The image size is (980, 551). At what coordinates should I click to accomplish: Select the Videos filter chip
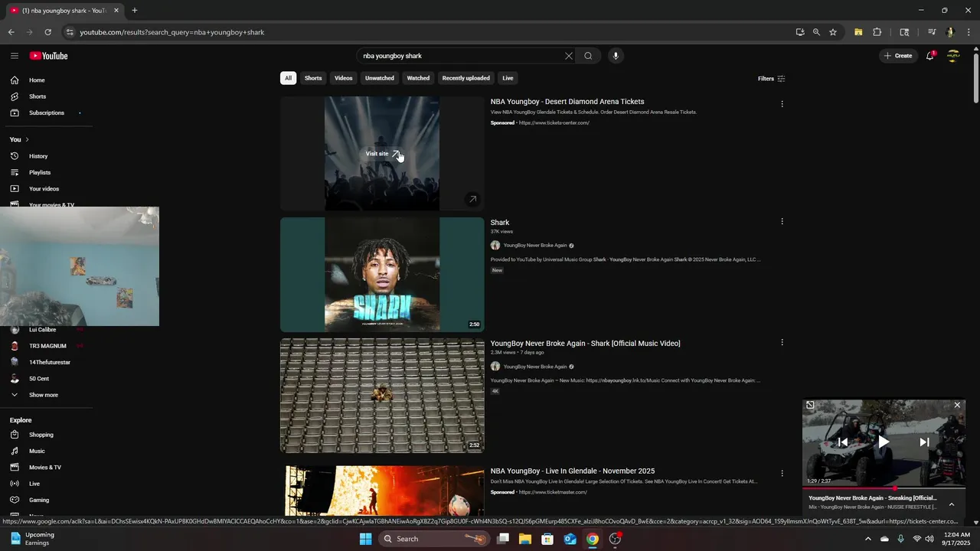(344, 78)
